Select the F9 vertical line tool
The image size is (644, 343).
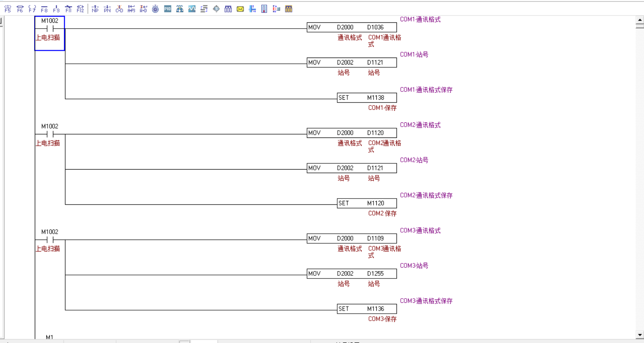tap(56, 9)
